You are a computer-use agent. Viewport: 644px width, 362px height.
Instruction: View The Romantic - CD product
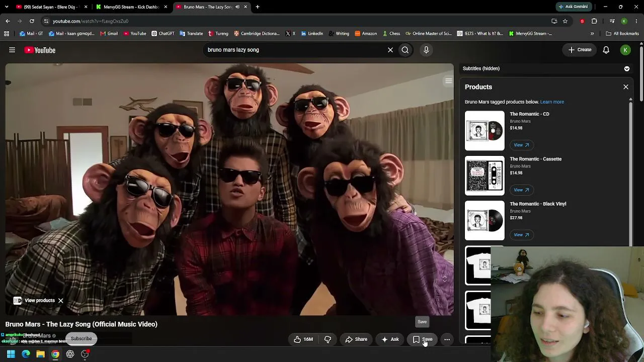pyautogui.click(x=521, y=145)
